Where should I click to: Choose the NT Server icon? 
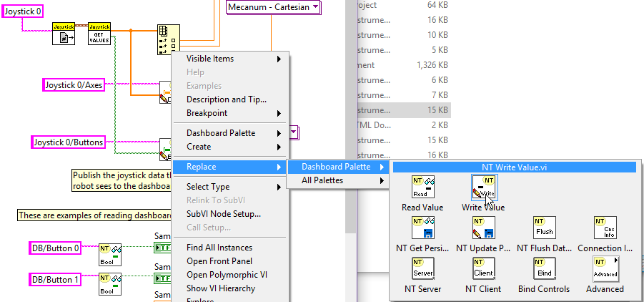point(422,269)
